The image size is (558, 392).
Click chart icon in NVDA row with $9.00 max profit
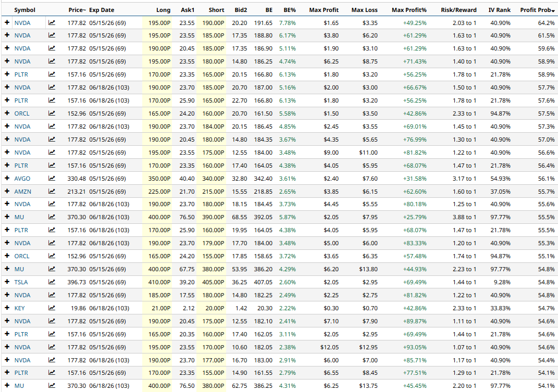click(x=52, y=152)
